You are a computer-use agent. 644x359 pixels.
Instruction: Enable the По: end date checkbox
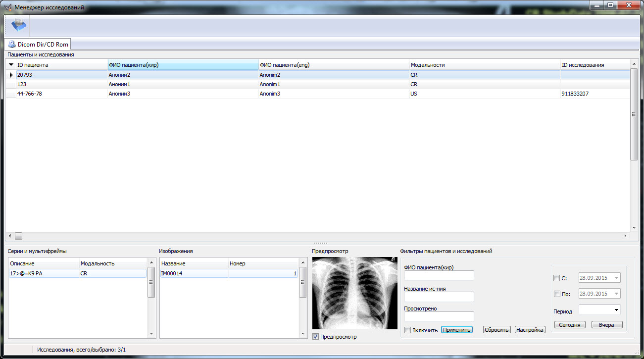(557, 294)
